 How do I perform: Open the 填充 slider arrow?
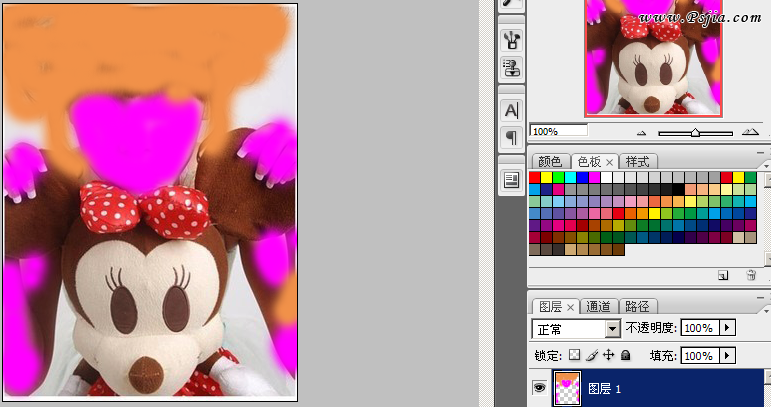click(727, 355)
